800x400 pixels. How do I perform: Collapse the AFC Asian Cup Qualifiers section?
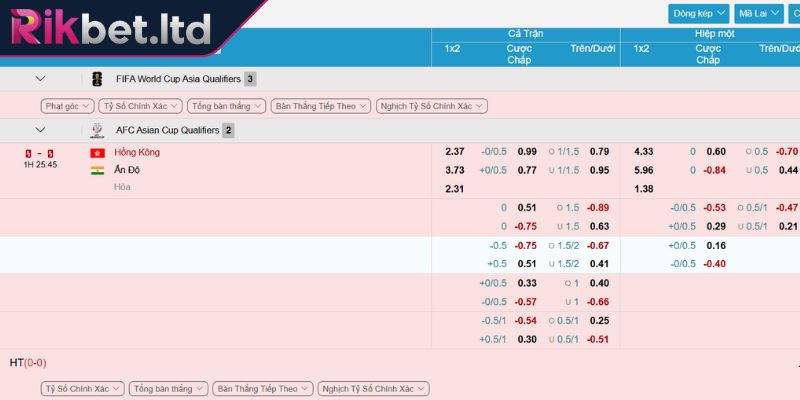click(40, 130)
